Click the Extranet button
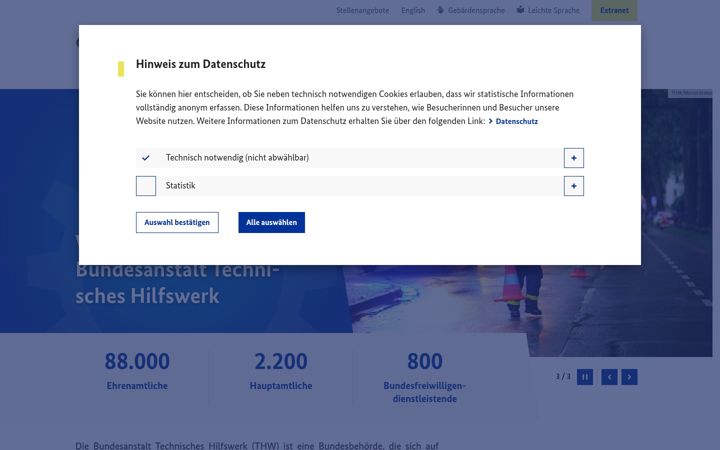This screenshot has width=720, height=450. pyautogui.click(x=614, y=10)
